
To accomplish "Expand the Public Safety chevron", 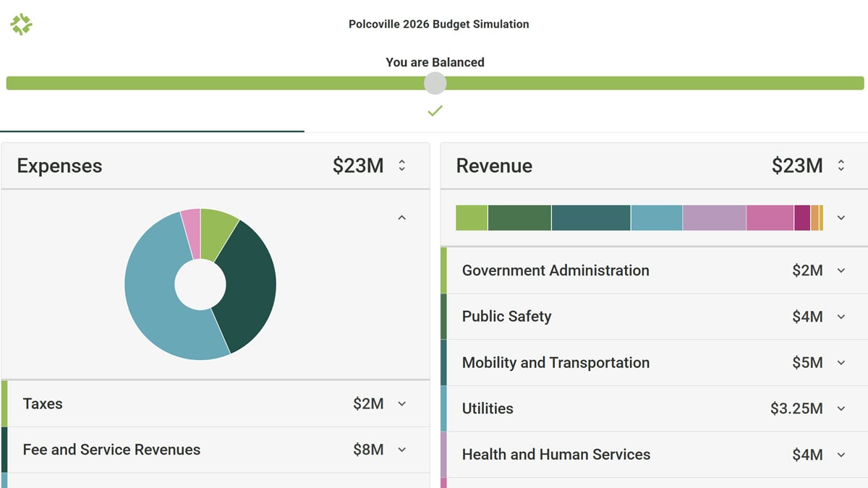I will click(x=841, y=317).
